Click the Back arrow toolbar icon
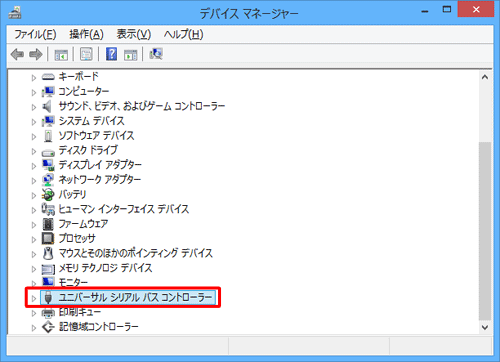The width and height of the screenshot is (500, 362). click(17, 54)
